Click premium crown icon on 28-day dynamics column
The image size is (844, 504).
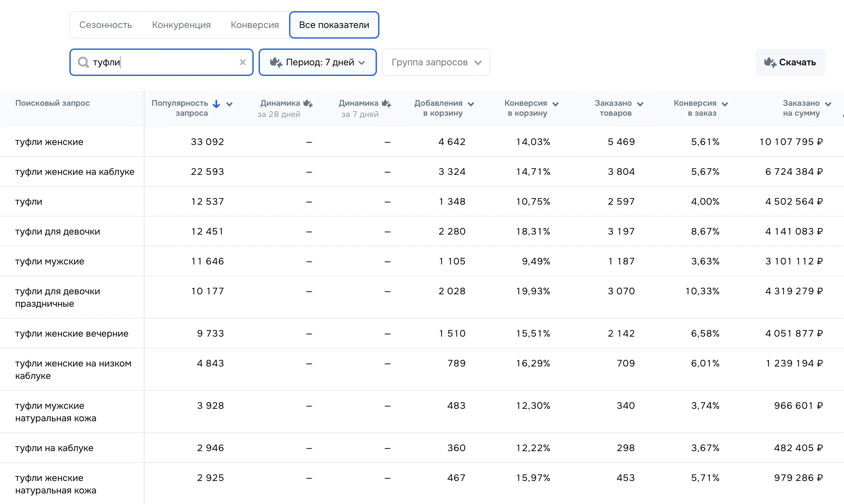click(x=308, y=103)
